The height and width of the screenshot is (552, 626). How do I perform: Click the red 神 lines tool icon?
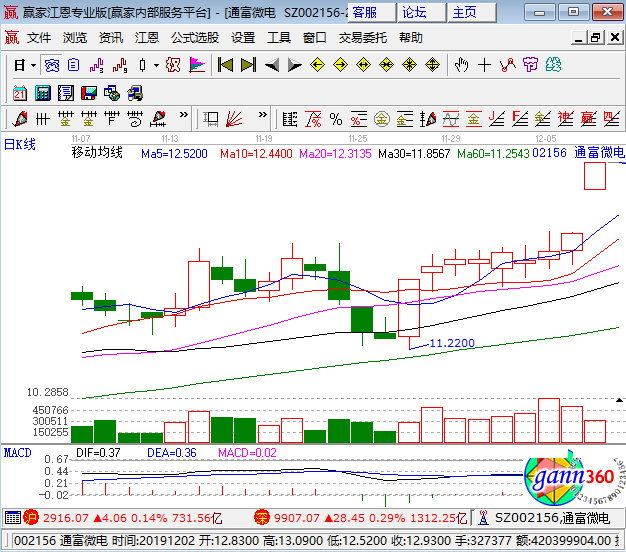tap(565, 119)
